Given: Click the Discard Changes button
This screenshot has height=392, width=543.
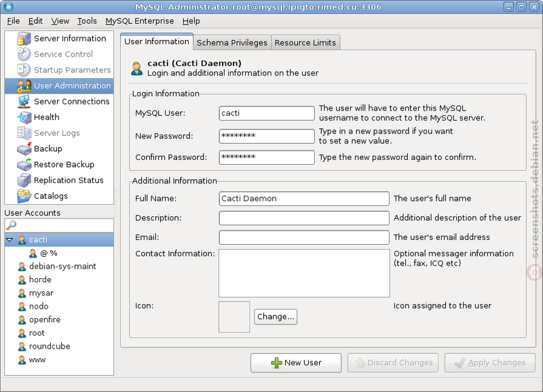Looking at the screenshot, I should [x=393, y=363].
